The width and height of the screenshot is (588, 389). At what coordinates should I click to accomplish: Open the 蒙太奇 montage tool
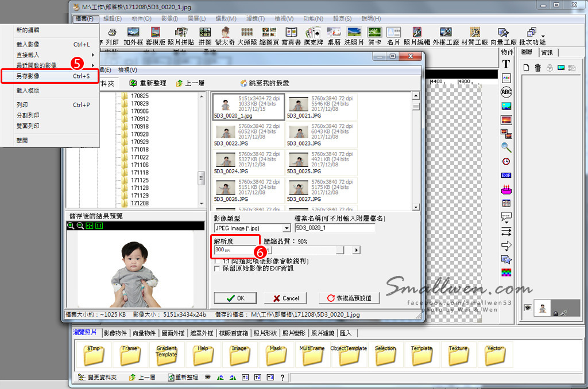[225, 36]
